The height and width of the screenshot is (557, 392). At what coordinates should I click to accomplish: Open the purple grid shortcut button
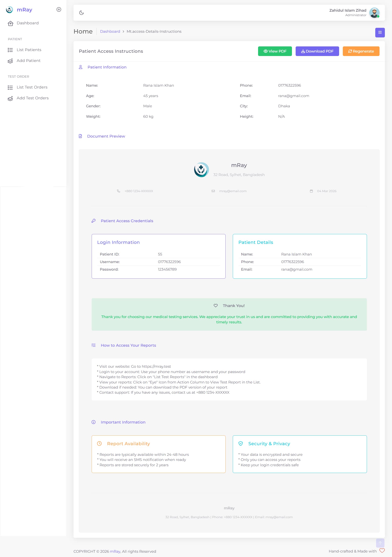[380, 33]
